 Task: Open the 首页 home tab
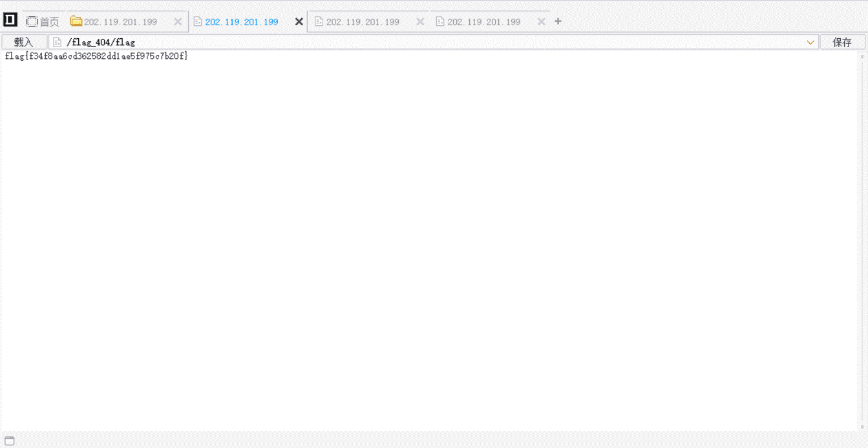coord(43,21)
